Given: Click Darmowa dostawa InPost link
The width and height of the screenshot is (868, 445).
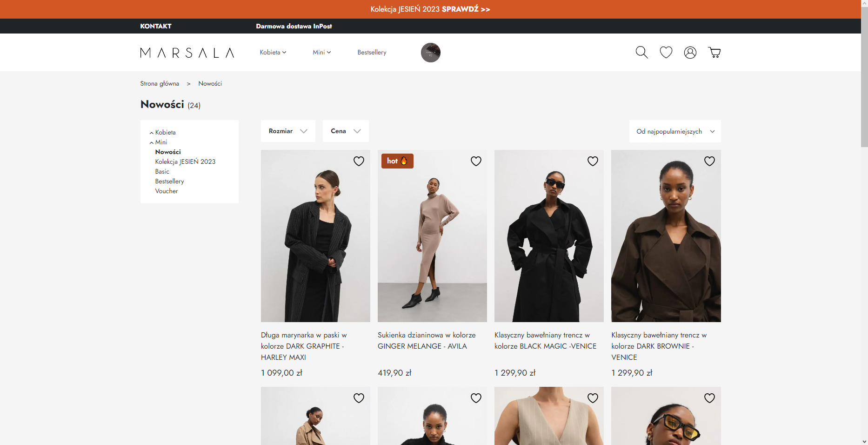Looking at the screenshot, I should [294, 26].
